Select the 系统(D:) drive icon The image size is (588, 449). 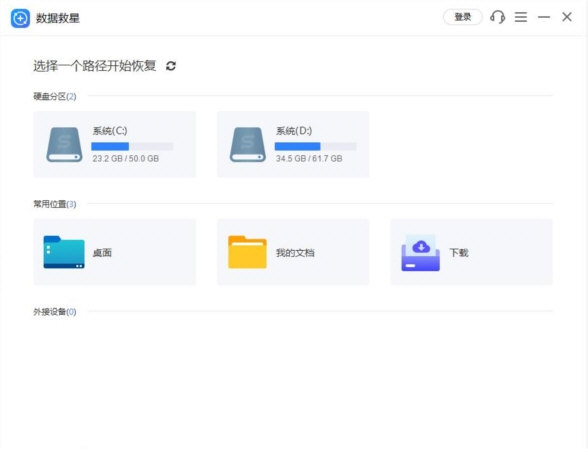pos(248,145)
